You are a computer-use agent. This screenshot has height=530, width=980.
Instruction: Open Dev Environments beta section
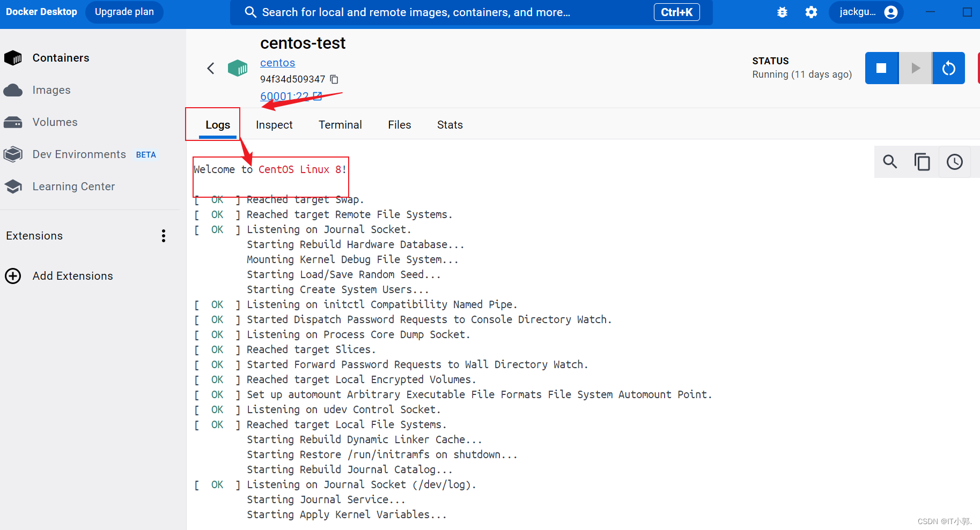point(79,154)
